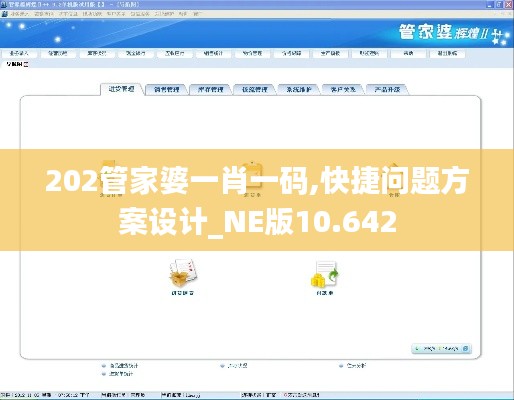Screen dimensions: 514x400
Task: Switch to the 销售管理 tab
Action: tap(167, 89)
